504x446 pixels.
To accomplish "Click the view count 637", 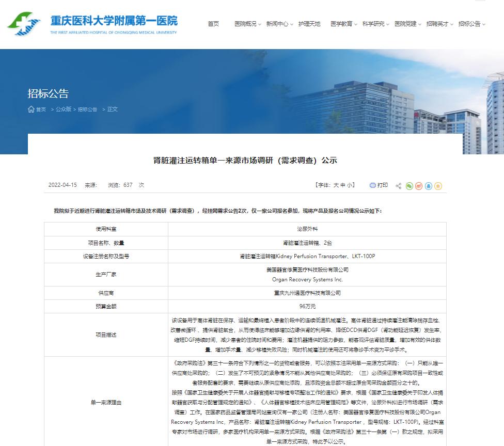I will [x=128, y=185].
